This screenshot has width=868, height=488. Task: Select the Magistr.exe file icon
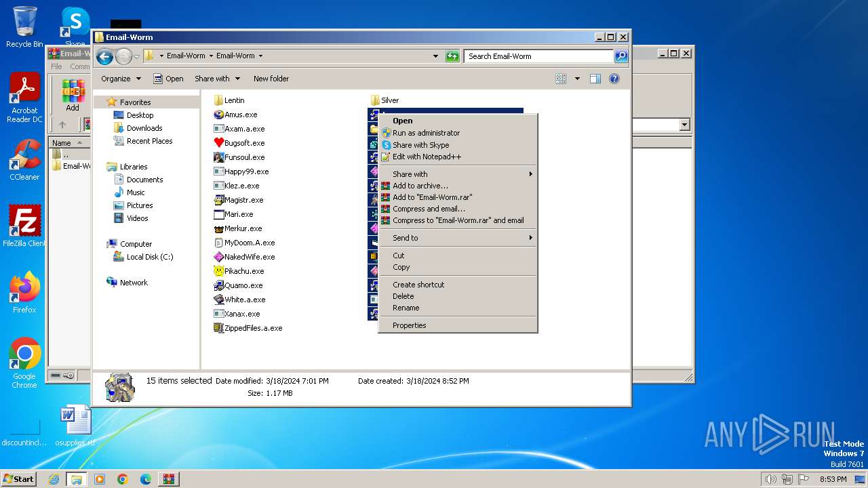[218, 200]
